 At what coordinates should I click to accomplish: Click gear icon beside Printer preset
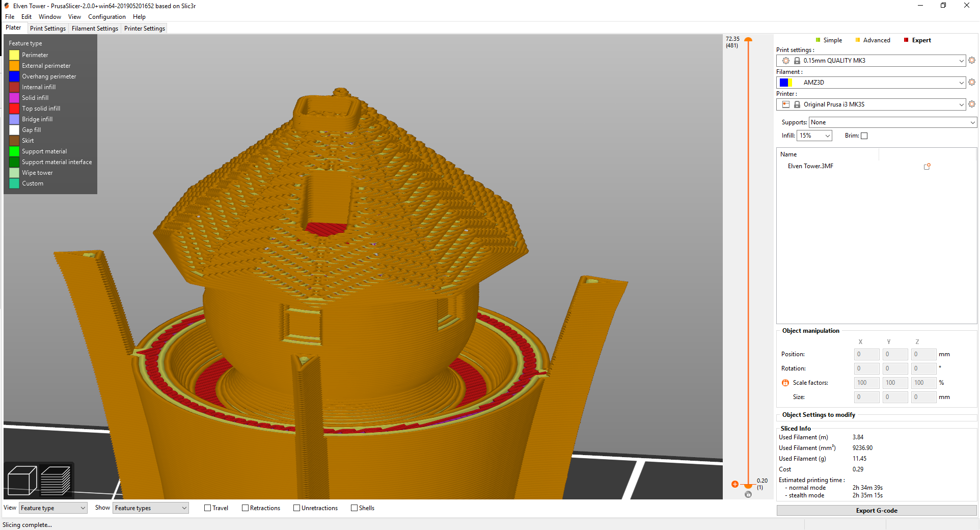pos(972,104)
